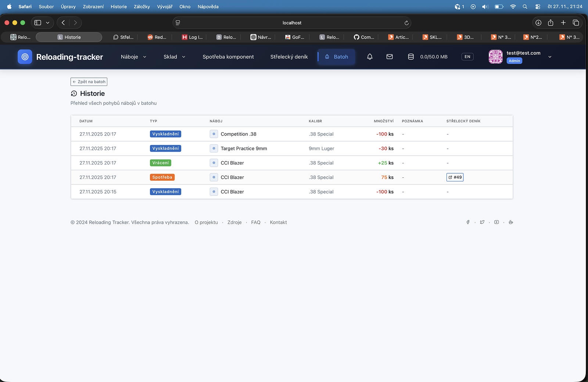Viewport: 588px width, 382px height.
Task: Click the YouTube icon in footer
Action: pos(496,222)
